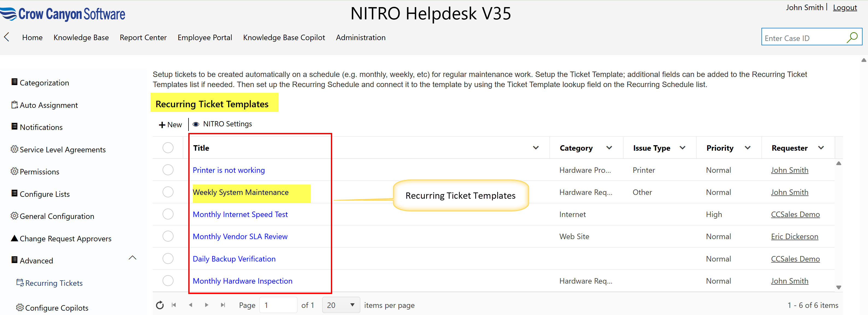
Task: Go to last page using pager icon
Action: (223, 305)
